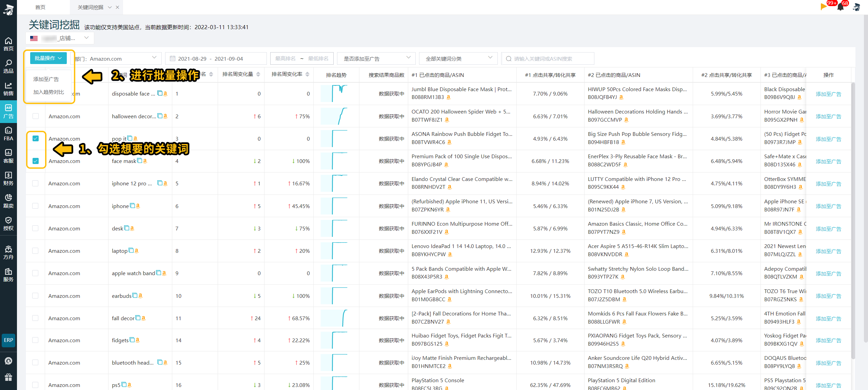This screenshot has height=390, width=868.
Task: Open the 客服 customer service sidebar icon
Action: (8, 156)
